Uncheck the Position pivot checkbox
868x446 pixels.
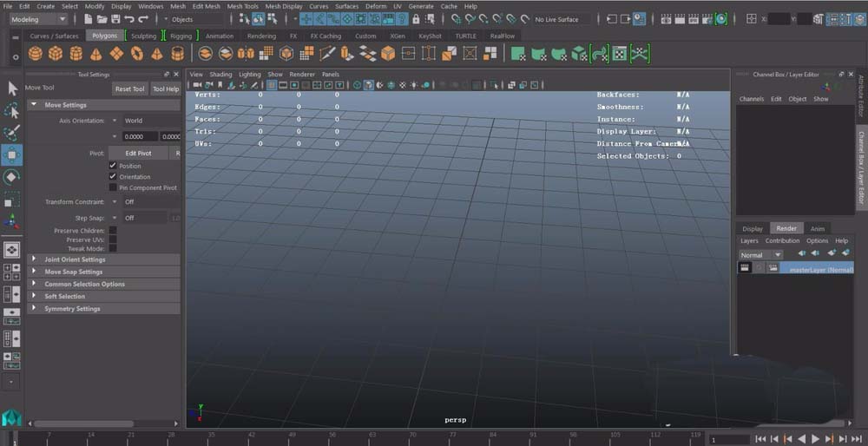[113, 166]
